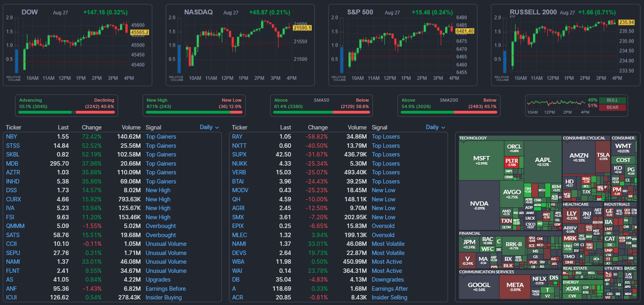The height and width of the screenshot is (305, 644).
Task: Click NASDAQ price label 21590.1
Action: [x=303, y=28]
